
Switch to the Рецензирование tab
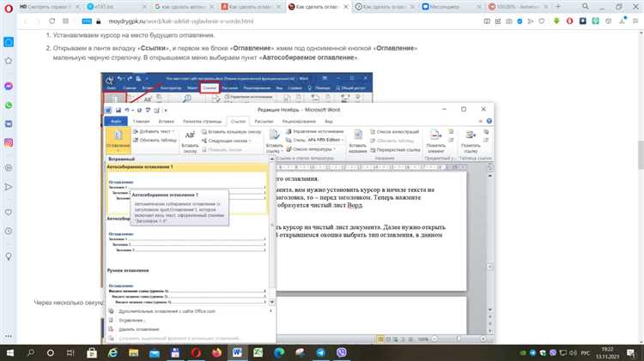[x=299, y=122]
